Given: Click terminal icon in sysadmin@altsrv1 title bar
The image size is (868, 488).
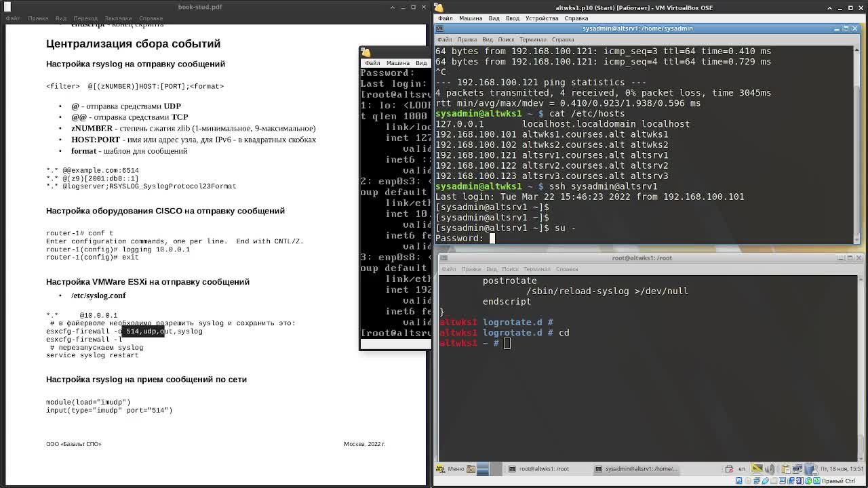Looking at the screenshot, I should (x=440, y=28).
